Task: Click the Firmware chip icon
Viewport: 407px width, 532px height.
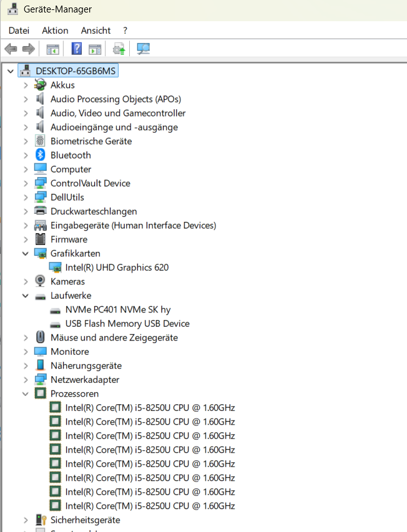Action: point(40,239)
